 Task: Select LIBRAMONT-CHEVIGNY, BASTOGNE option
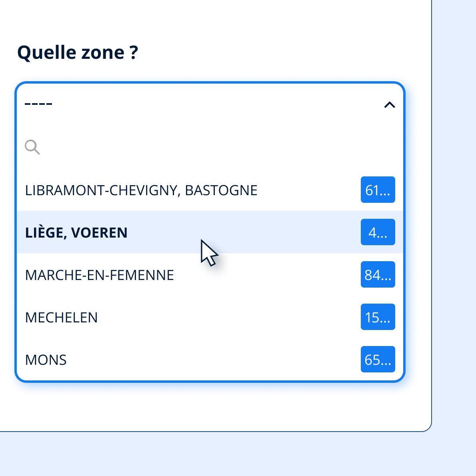click(141, 190)
